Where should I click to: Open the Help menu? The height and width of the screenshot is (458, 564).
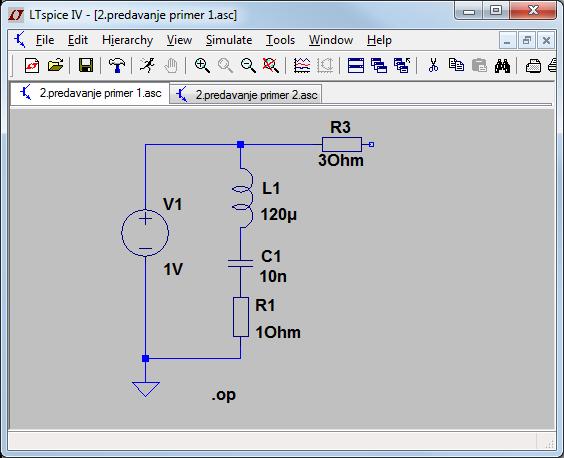379,40
